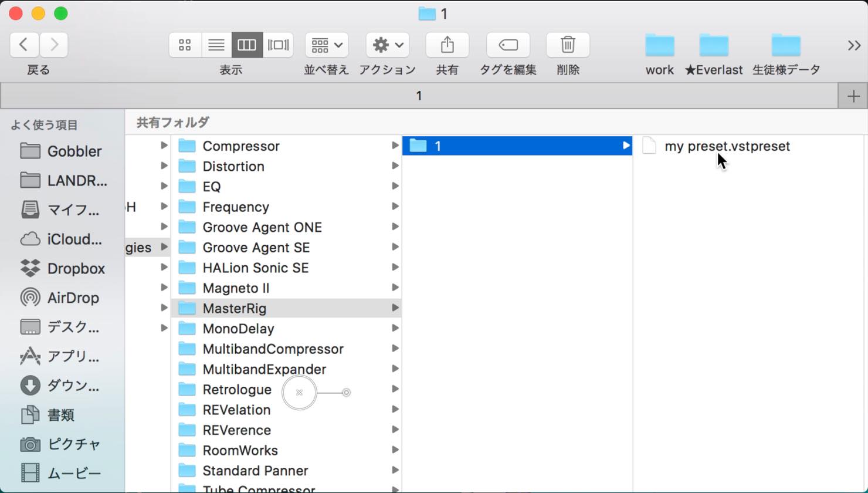
Task: Open Dropbox in the sidebar
Action: (x=63, y=268)
